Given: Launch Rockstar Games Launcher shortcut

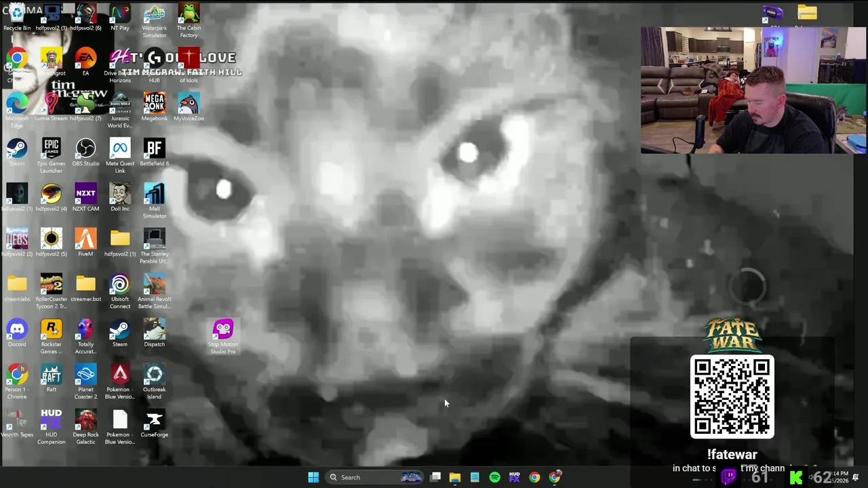Looking at the screenshot, I should 51,338.
